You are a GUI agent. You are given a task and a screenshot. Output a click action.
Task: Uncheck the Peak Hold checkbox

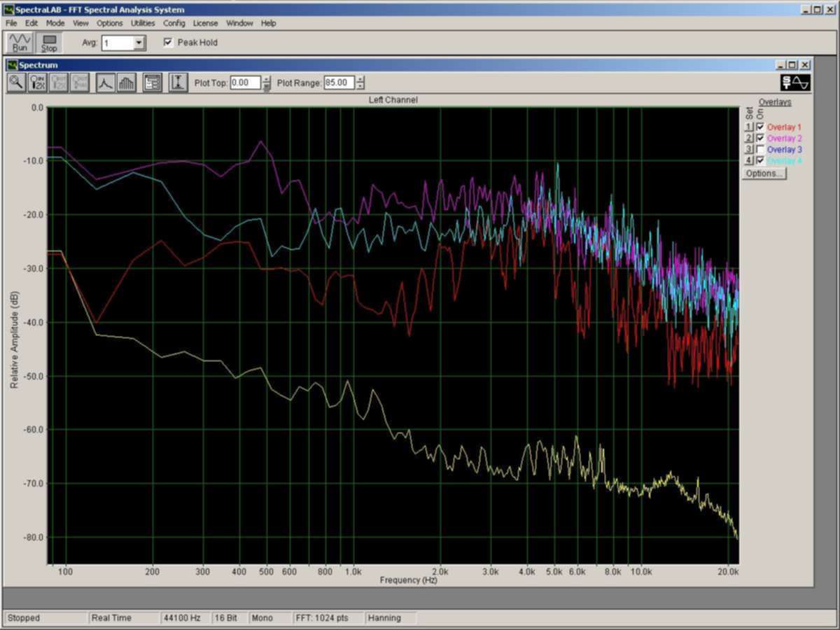[x=168, y=43]
